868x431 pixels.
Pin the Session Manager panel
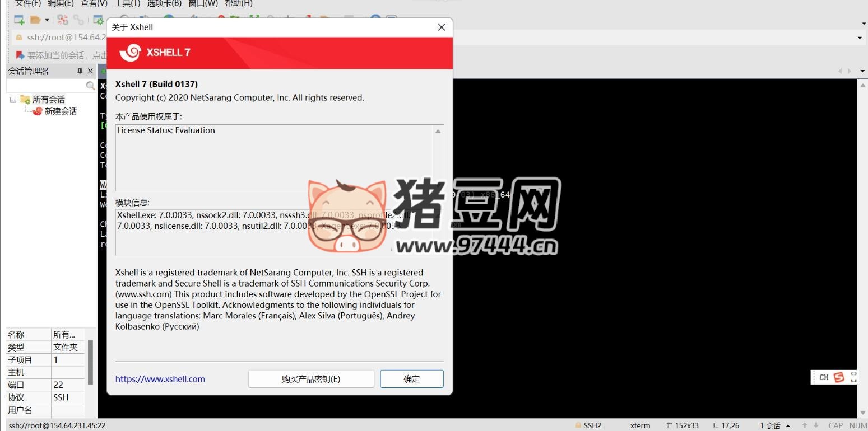click(x=80, y=71)
